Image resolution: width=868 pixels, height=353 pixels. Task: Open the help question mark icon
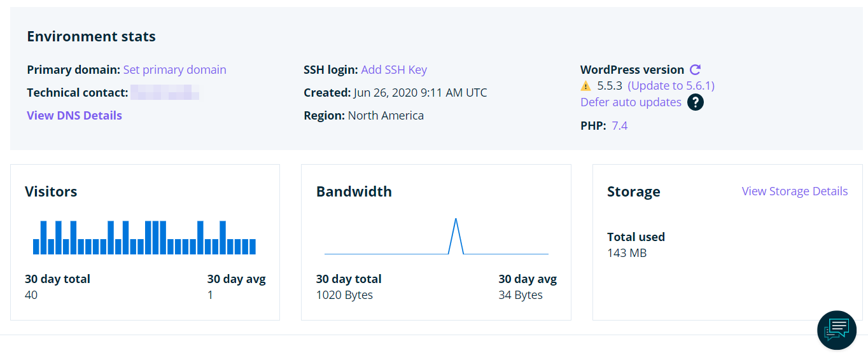[695, 102]
